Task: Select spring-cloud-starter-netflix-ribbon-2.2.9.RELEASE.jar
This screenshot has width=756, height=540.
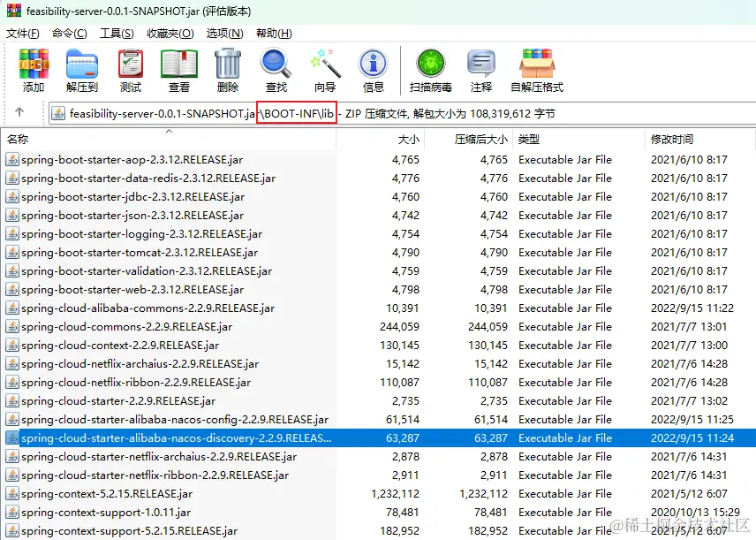Action: [x=155, y=475]
